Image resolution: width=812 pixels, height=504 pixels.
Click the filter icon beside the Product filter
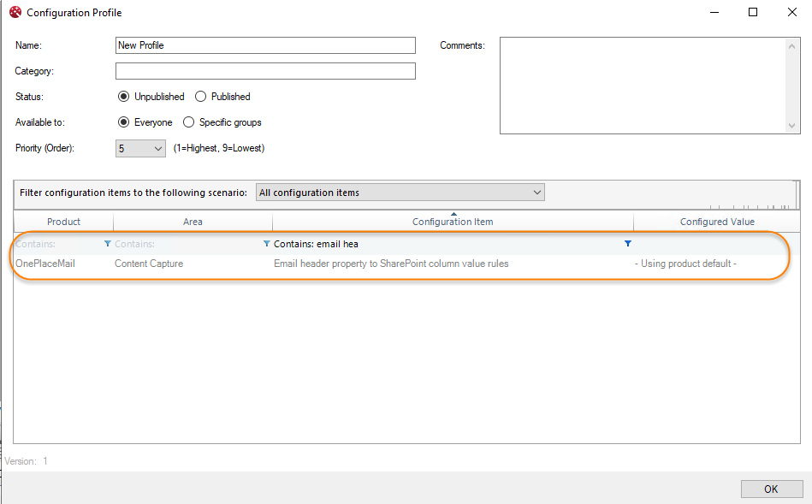point(107,244)
